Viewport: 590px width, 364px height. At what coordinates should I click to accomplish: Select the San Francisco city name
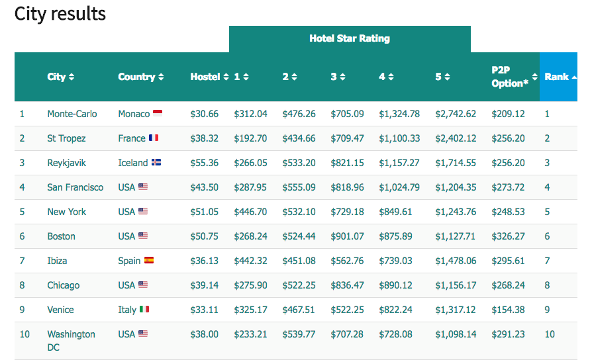pos(75,187)
